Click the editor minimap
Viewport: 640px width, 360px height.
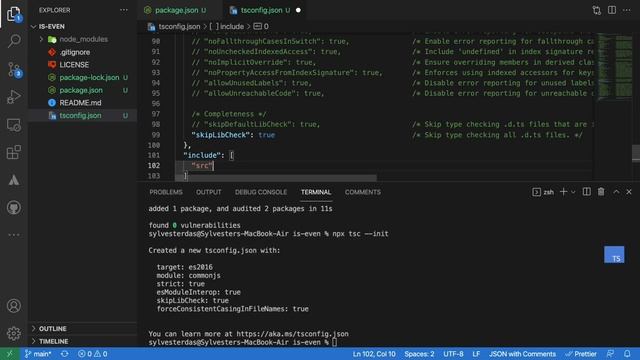coord(615,66)
